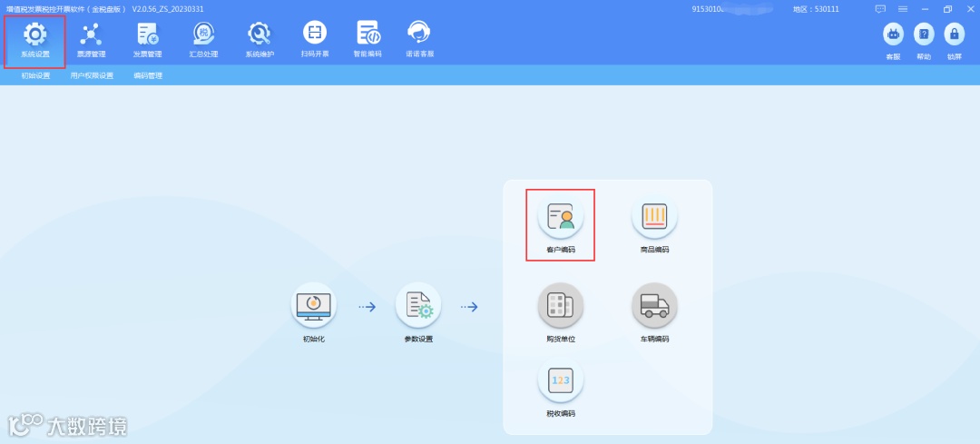Viewport: 980px width, 444px height.
Task: Open the hamburger menu in title bar
Action: [x=903, y=9]
